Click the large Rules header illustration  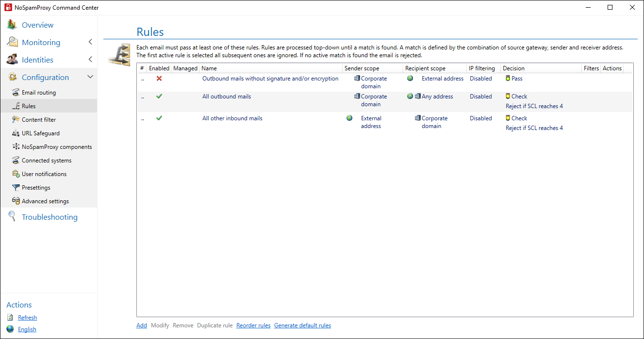[x=119, y=54]
